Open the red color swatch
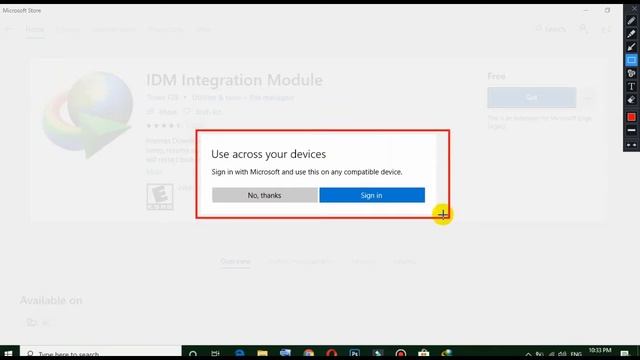Screen dimensions: 640x360 tap(631, 117)
